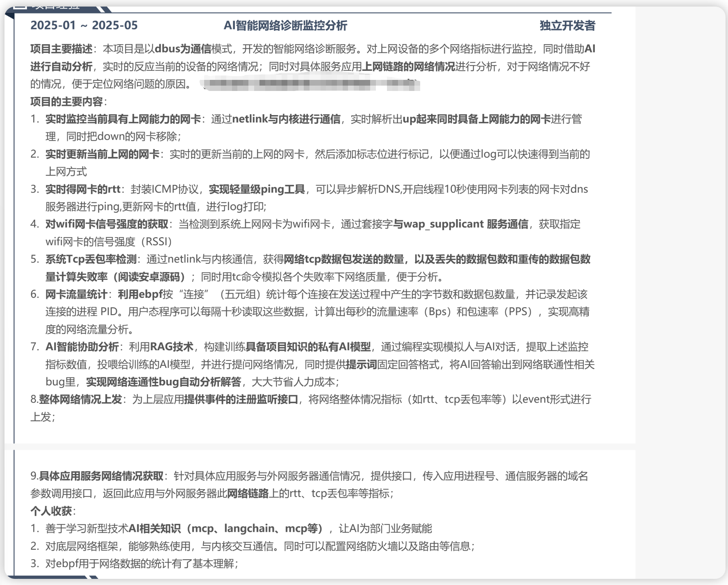Click the phrase netlink与内核进行通信
Image resolution: width=728 pixels, height=585 pixels.
[286, 119]
